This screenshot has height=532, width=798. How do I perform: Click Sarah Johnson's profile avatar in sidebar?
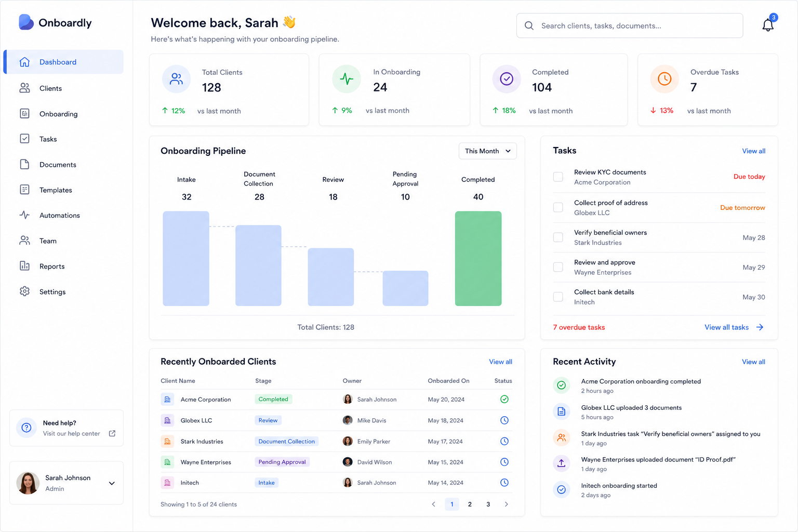(x=28, y=483)
